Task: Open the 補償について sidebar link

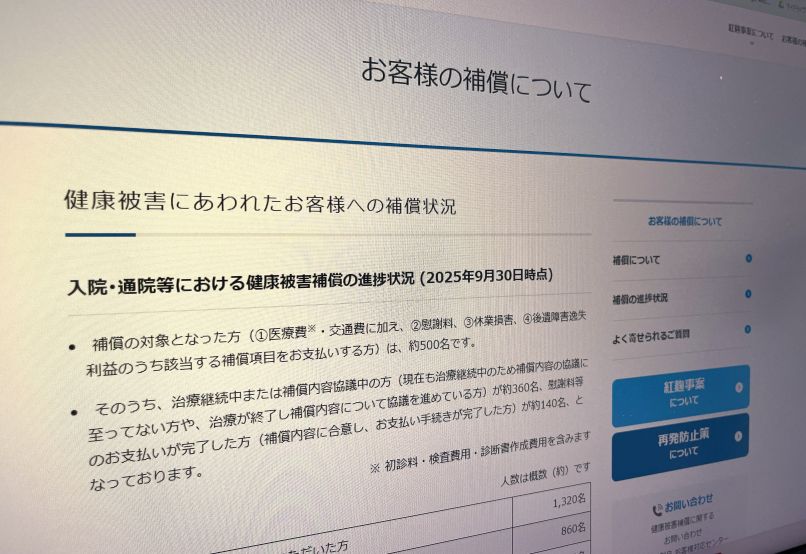Action: [x=637, y=260]
